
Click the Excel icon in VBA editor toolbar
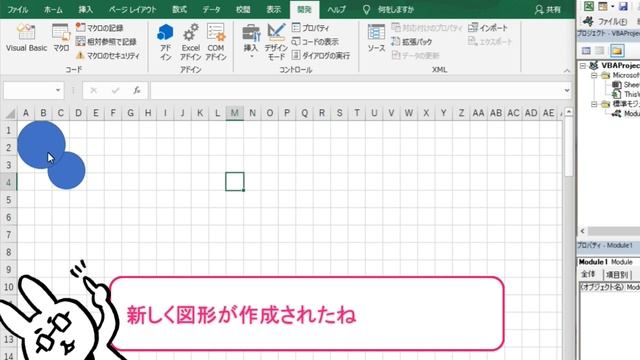coord(589,6)
